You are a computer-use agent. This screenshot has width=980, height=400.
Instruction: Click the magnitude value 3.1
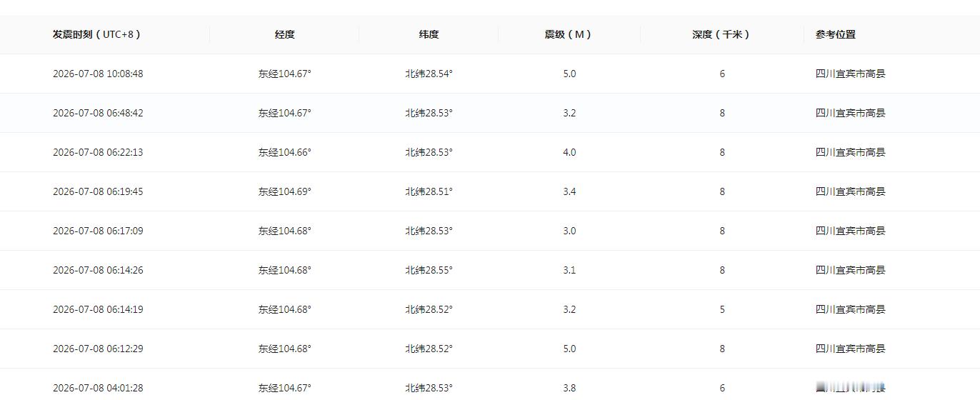click(569, 270)
